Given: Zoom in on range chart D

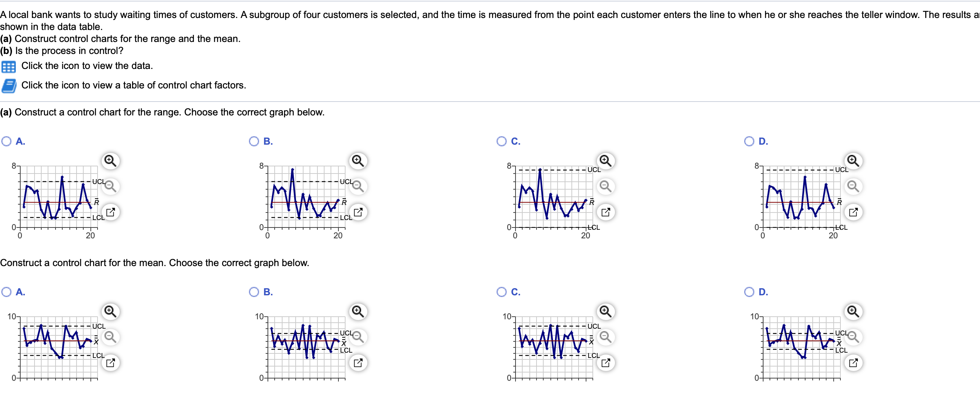Looking at the screenshot, I should [x=853, y=161].
